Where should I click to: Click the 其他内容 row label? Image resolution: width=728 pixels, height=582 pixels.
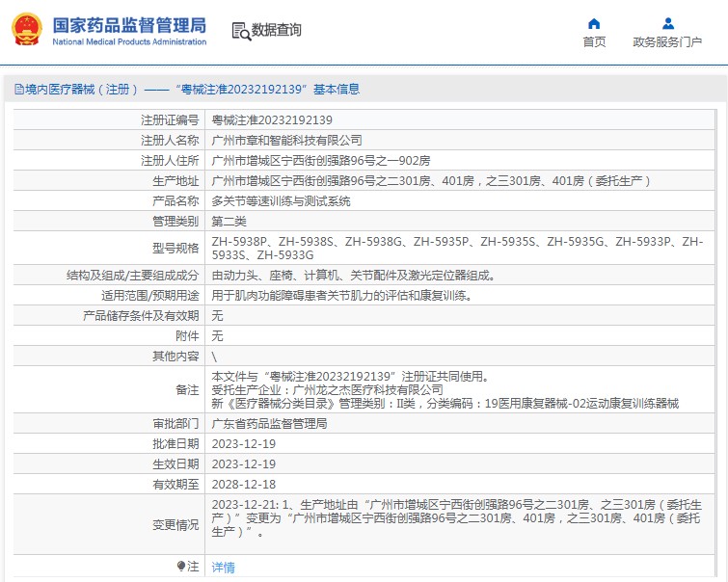pyautogui.click(x=175, y=357)
